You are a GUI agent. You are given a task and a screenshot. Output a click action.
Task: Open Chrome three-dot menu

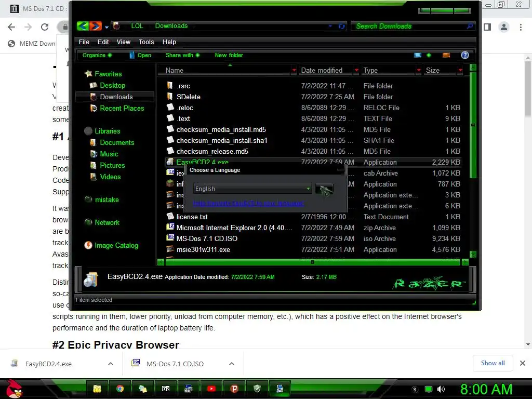[521, 27]
